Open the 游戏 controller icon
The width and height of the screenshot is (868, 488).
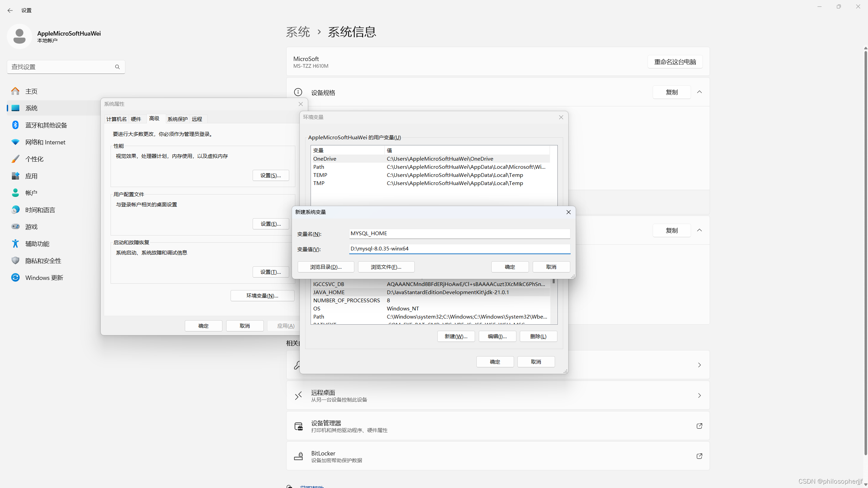[15, 227]
